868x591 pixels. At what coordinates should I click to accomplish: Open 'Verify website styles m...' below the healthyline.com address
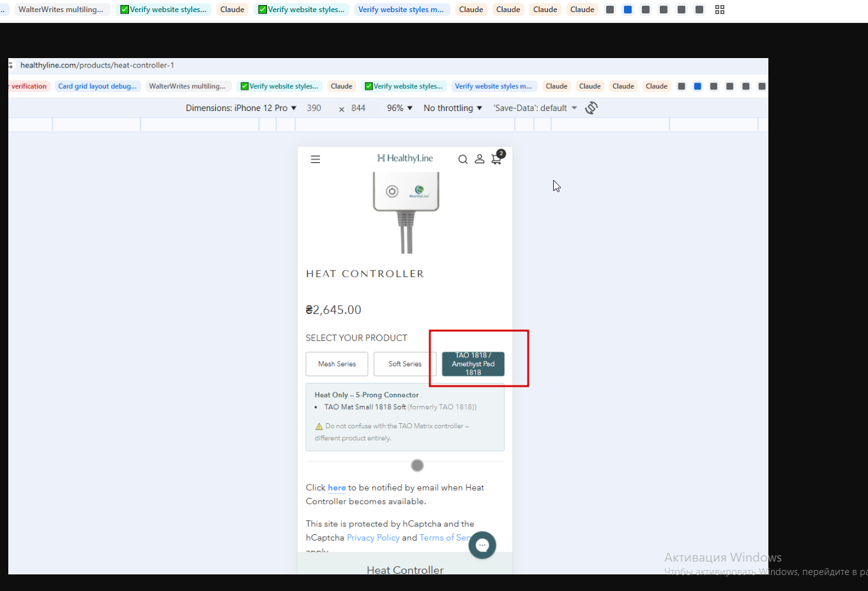coord(493,86)
